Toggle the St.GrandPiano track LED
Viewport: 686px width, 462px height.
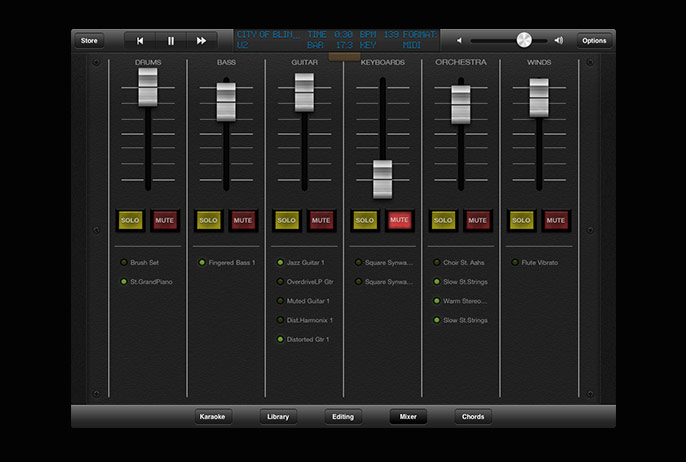[124, 282]
